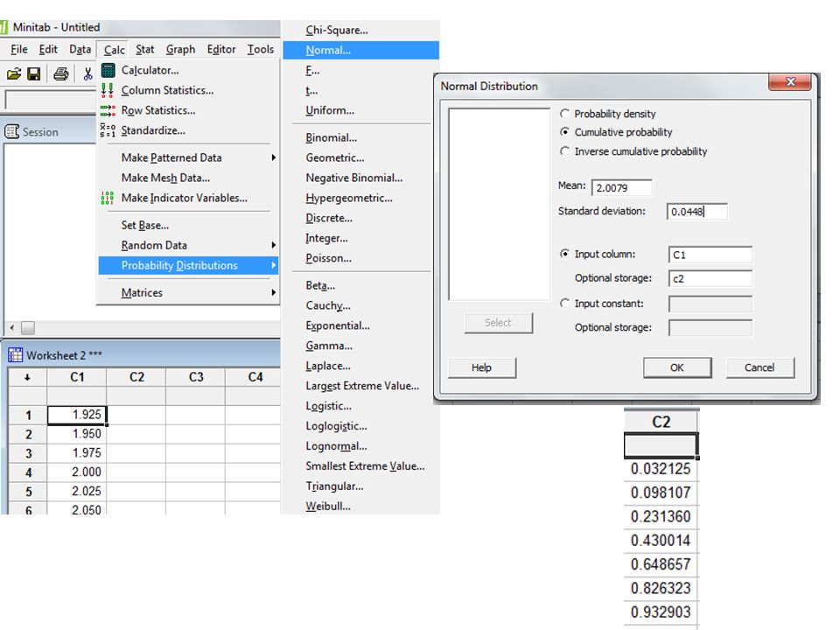Image resolution: width=840 pixels, height=630 pixels.
Task: Open the Tools menu
Action: click(261, 49)
